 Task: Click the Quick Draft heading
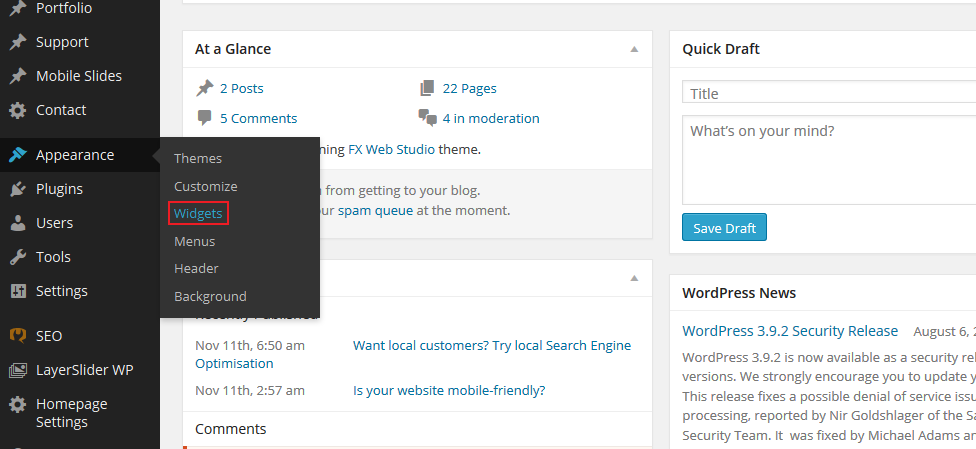pos(721,49)
